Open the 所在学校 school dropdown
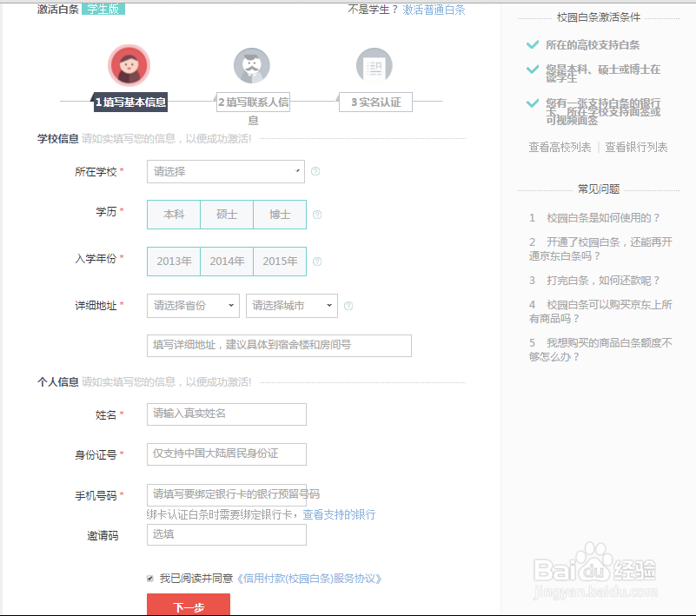The height and width of the screenshot is (616, 696). tap(225, 171)
